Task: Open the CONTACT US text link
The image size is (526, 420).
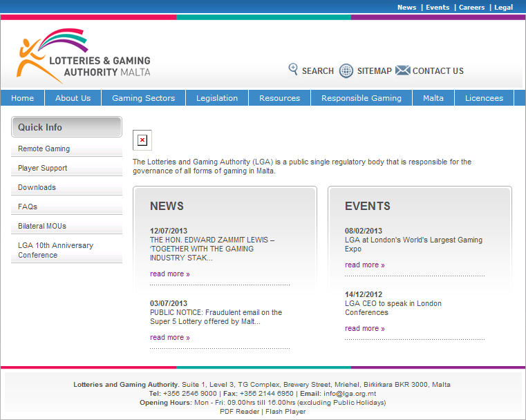Action: click(x=438, y=71)
